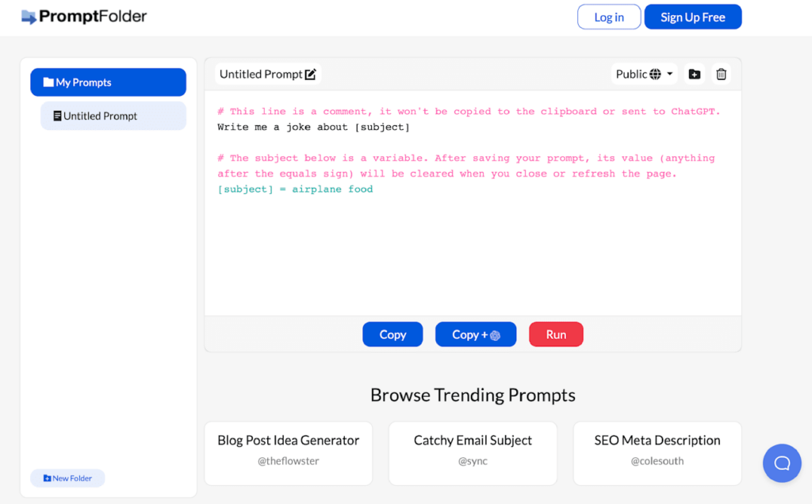Viewport: 812px width, 504px height.
Task: Create a New Folder
Action: tap(67, 478)
